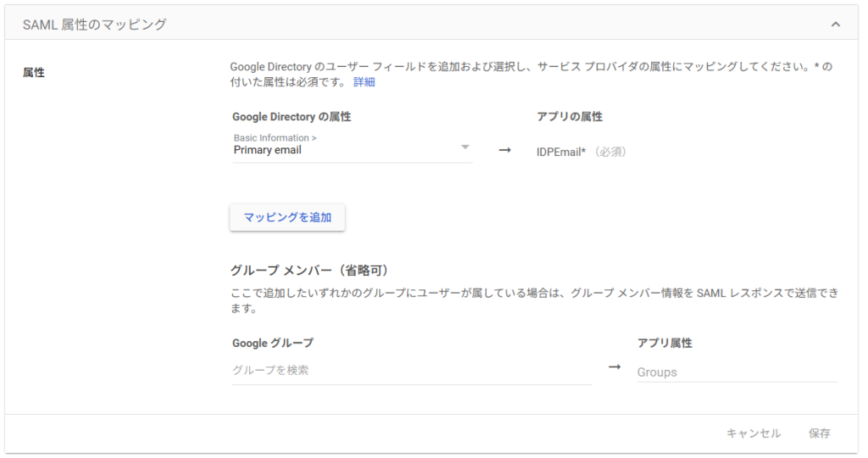Select the Google Directory の属性 column heading
Screen dimensions: 868x458
291,117
